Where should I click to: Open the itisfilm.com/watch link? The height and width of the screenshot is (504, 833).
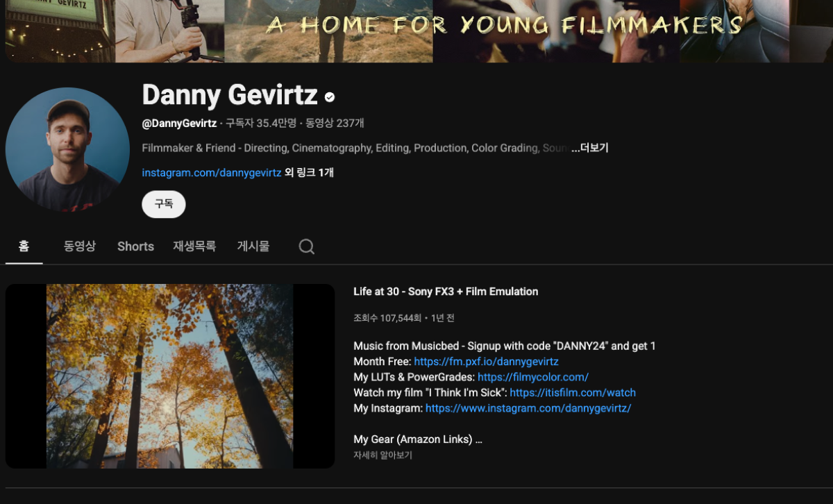(x=573, y=392)
